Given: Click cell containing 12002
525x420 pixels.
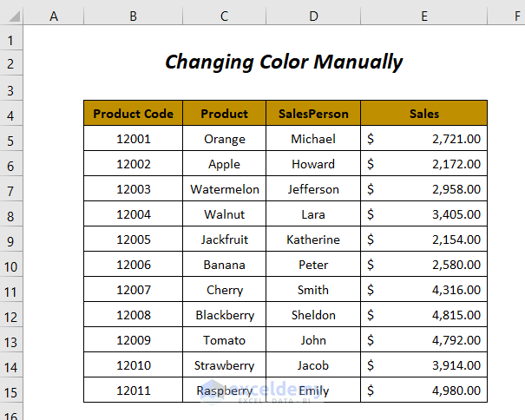Looking at the screenshot, I should [x=134, y=163].
